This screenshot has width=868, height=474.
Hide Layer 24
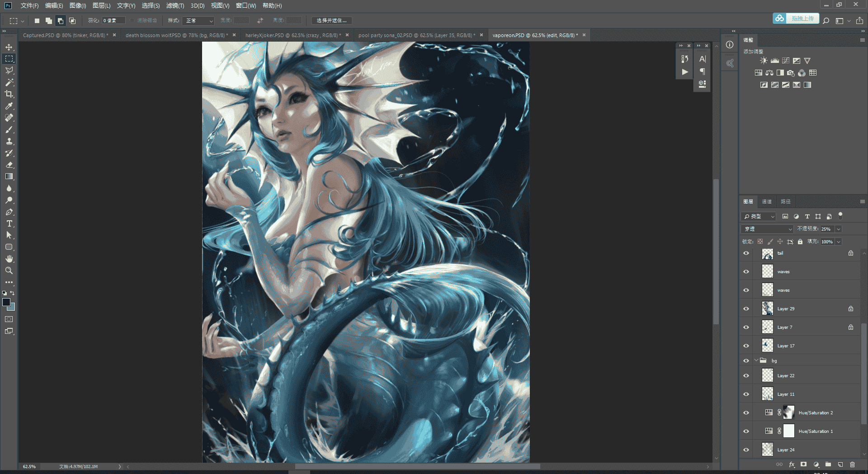746,450
